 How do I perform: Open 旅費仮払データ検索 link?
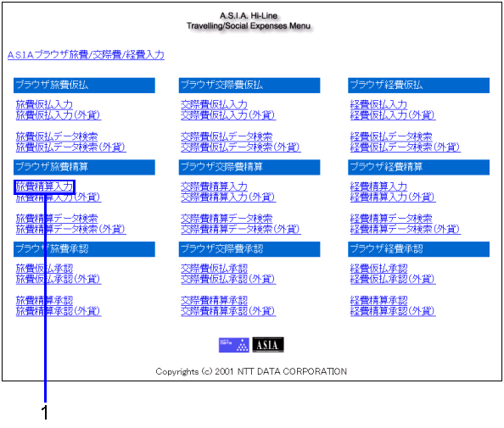point(57,136)
